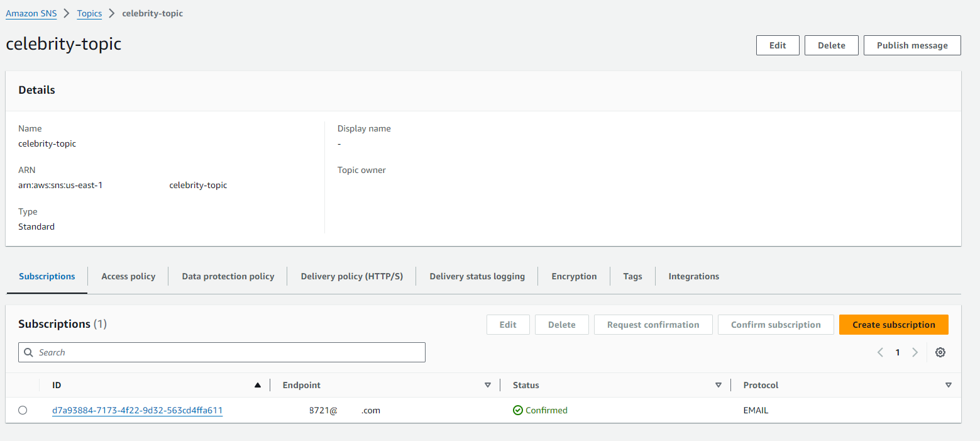This screenshot has height=441, width=980.
Task: Click the ARN value arn:aws:sns:us-east-1
Action: [60, 185]
